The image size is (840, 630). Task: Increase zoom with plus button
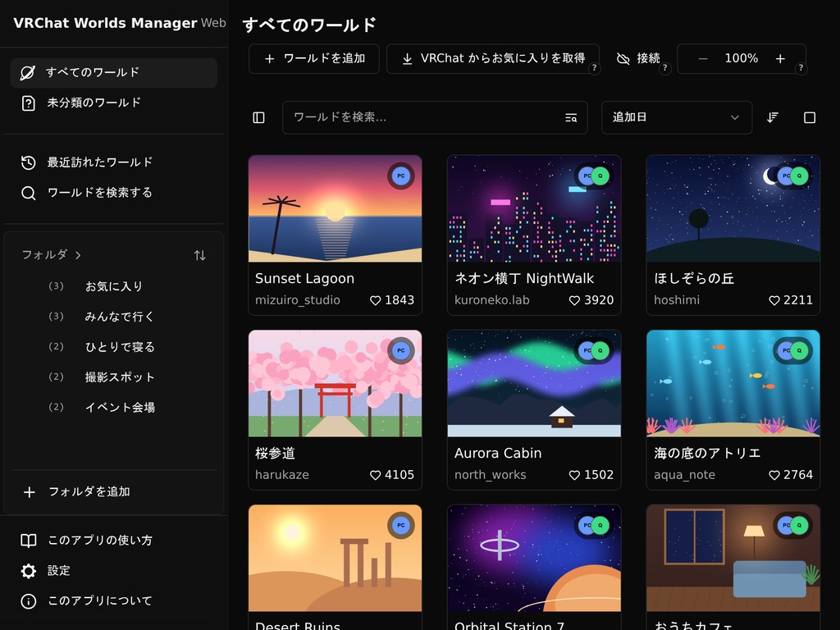[x=780, y=59]
